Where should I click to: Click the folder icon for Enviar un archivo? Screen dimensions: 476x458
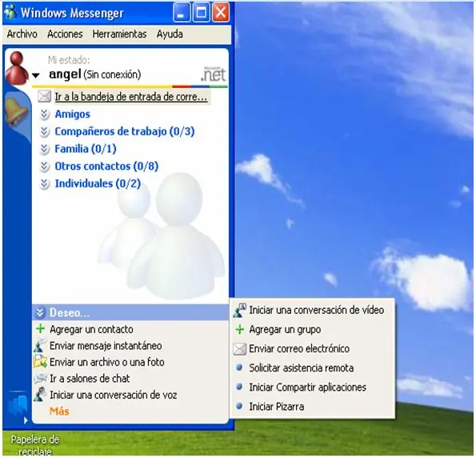pos(40,362)
